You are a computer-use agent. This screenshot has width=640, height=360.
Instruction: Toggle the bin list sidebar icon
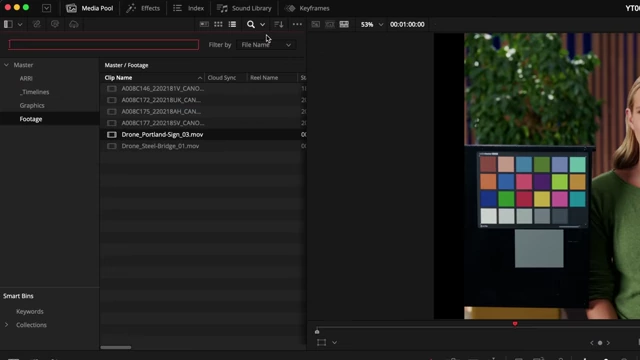pos(8,24)
